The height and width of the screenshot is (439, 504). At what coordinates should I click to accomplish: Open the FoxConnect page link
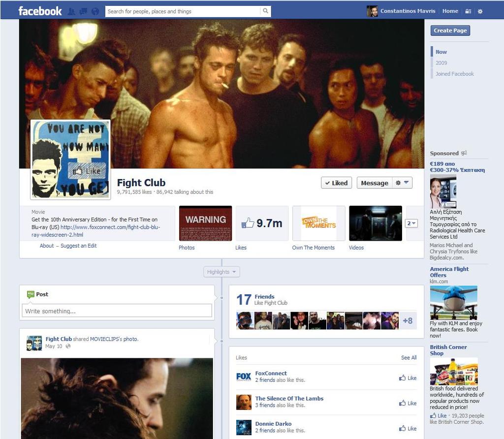271,373
